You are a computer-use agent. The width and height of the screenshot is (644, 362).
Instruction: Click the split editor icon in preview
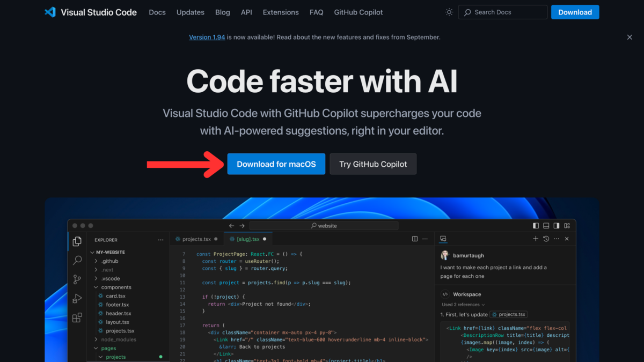(x=415, y=239)
